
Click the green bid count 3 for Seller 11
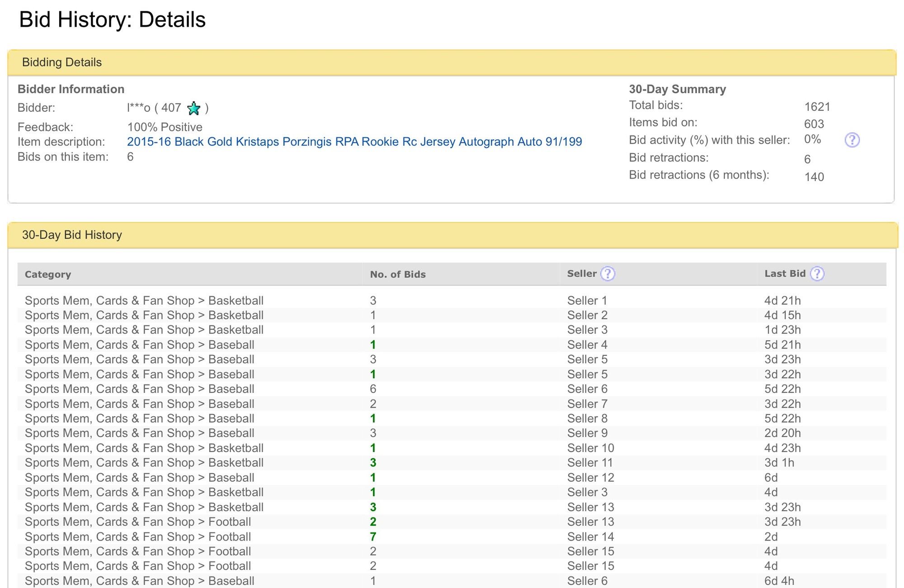tap(373, 463)
